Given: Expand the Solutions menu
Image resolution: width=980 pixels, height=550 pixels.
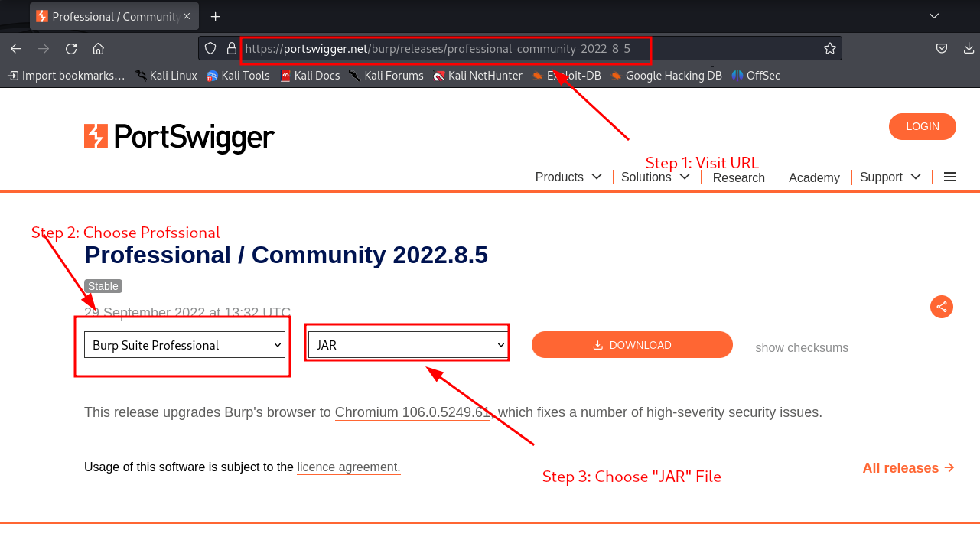Looking at the screenshot, I should pos(656,177).
